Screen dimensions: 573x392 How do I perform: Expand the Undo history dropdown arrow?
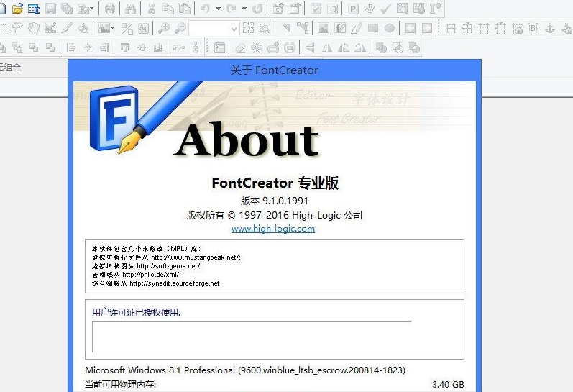coord(218,9)
